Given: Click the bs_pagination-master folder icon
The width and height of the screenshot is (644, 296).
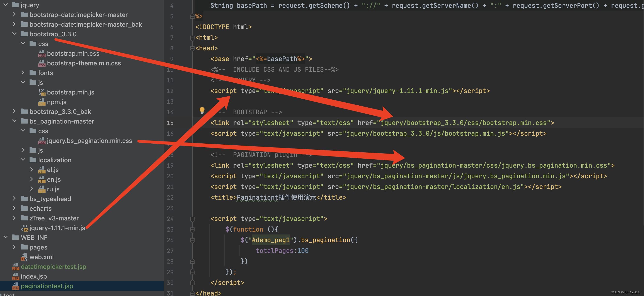Looking at the screenshot, I should tap(24, 121).
